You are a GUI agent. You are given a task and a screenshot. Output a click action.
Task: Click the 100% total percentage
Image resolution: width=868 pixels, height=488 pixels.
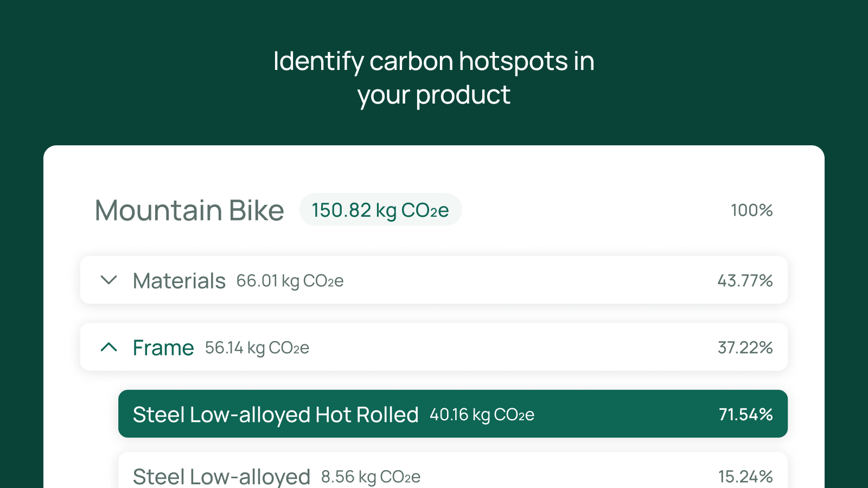751,210
